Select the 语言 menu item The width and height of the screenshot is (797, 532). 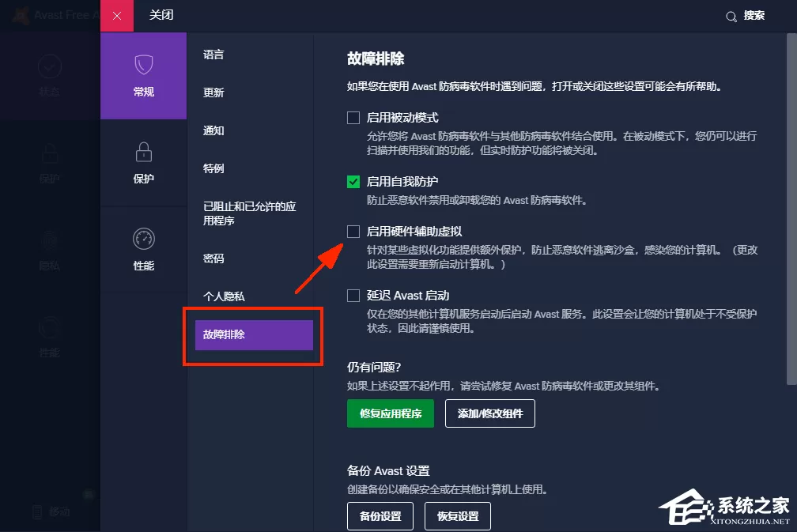point(213,55)
